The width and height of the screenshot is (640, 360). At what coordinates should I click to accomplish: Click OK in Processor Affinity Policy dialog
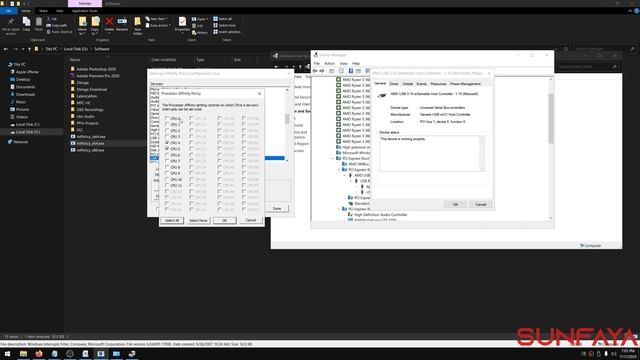(224, 220)
